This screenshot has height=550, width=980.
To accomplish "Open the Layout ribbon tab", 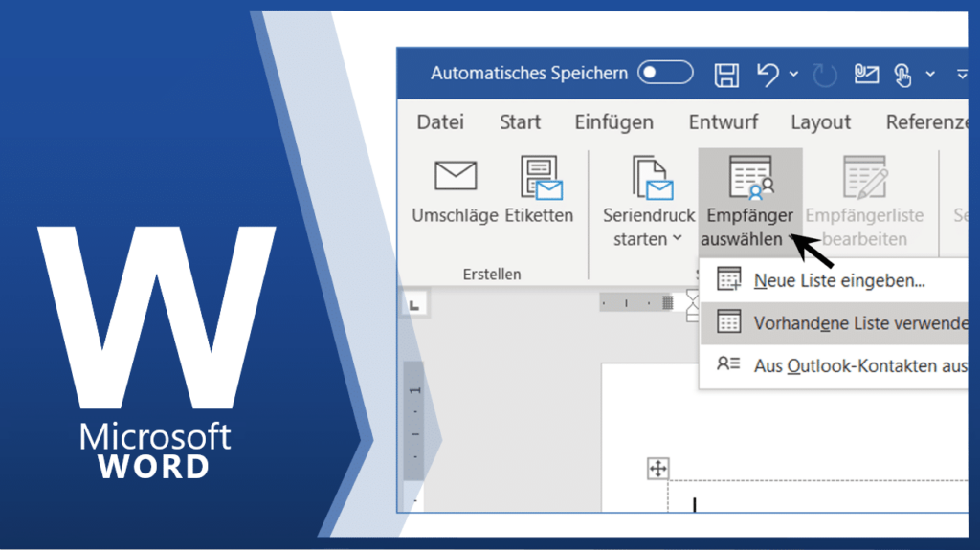I will 820,122.
